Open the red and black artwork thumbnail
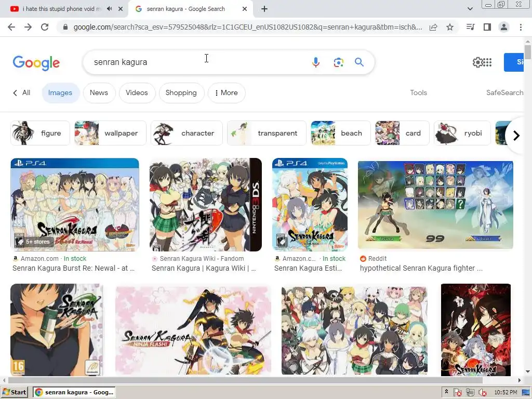The width and height of the screenshot is (532, 399). pos(476,330)
